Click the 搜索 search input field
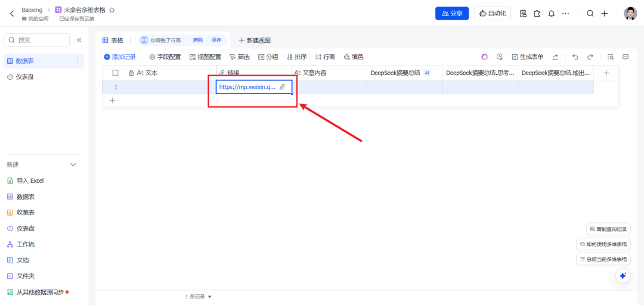 36,41
